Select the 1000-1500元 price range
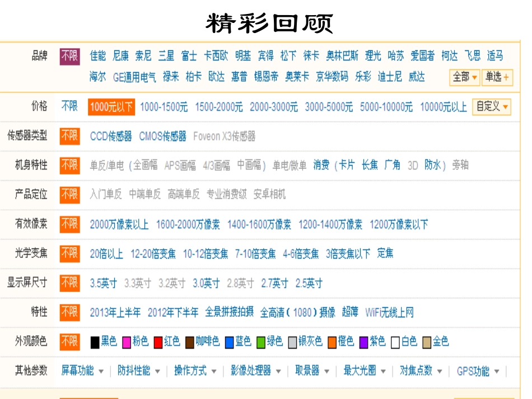This screenshot has width=532, height=399. tap(164, 107)
